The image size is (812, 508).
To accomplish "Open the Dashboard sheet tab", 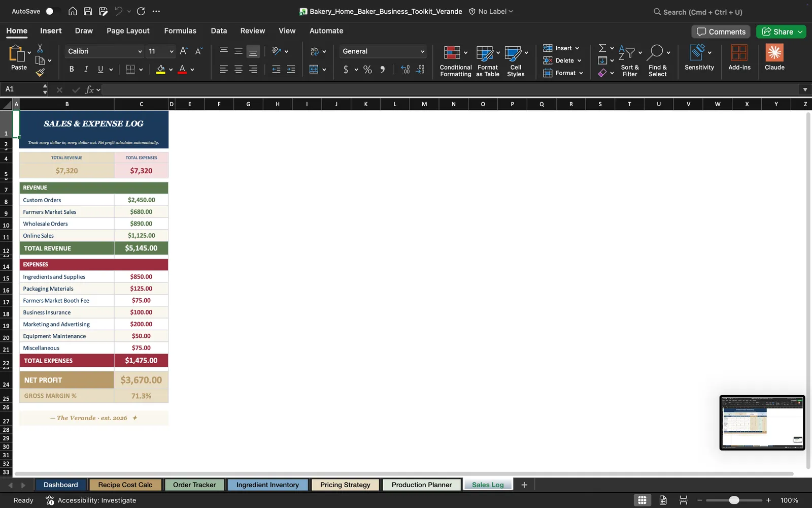I will (61, 485).
